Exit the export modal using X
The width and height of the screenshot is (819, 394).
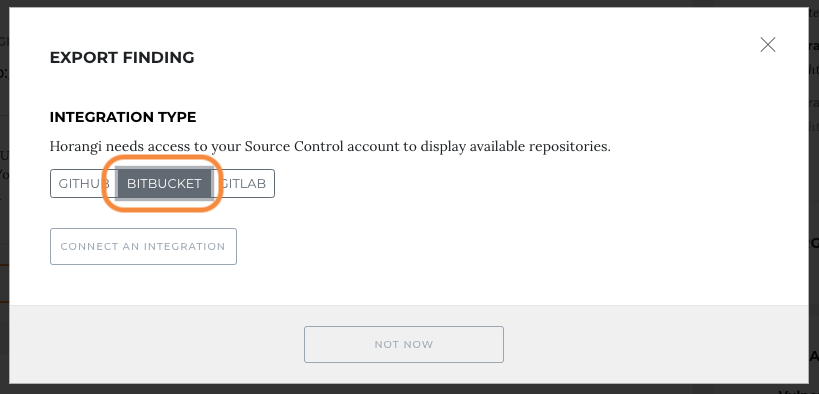[x=767, y=44]
